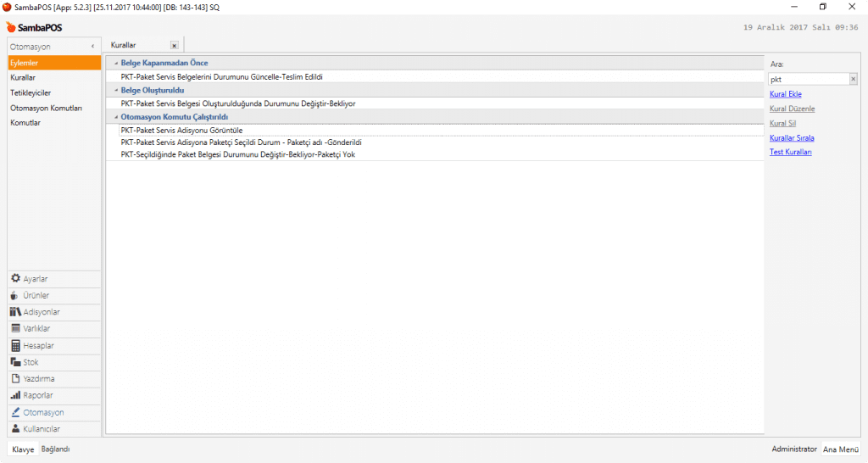
Task: Open Varlıklar section in the sidebar
Action: 37,329
